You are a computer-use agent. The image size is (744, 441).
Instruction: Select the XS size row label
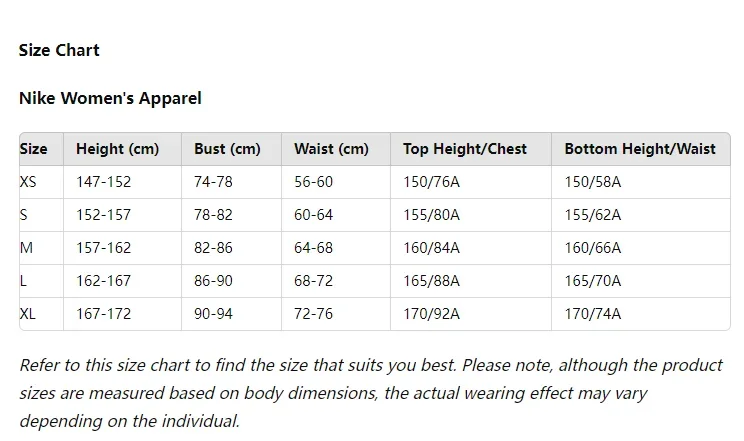click(x=28, y=182)
